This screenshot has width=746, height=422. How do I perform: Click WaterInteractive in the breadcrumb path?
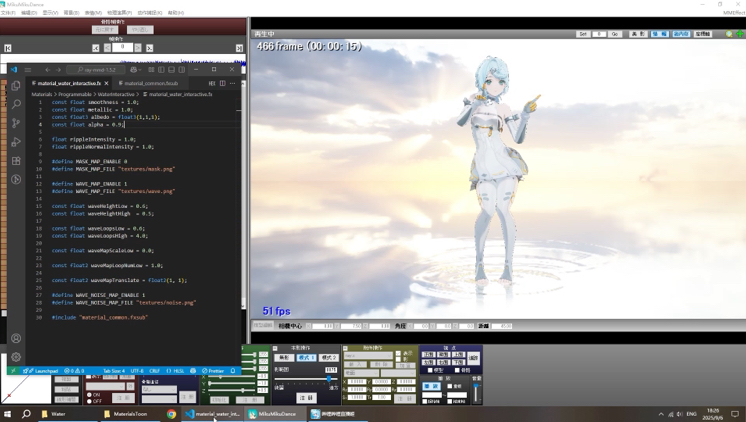pyautogui.click(x=116, y=94)
